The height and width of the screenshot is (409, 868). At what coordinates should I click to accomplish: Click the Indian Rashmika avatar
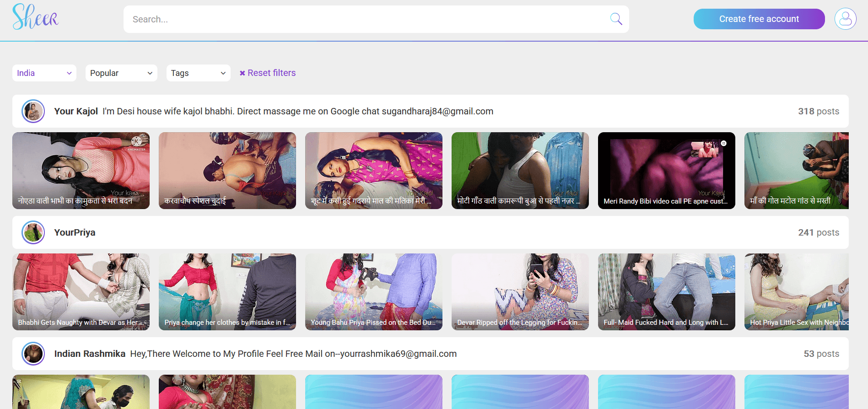[33, 354]
